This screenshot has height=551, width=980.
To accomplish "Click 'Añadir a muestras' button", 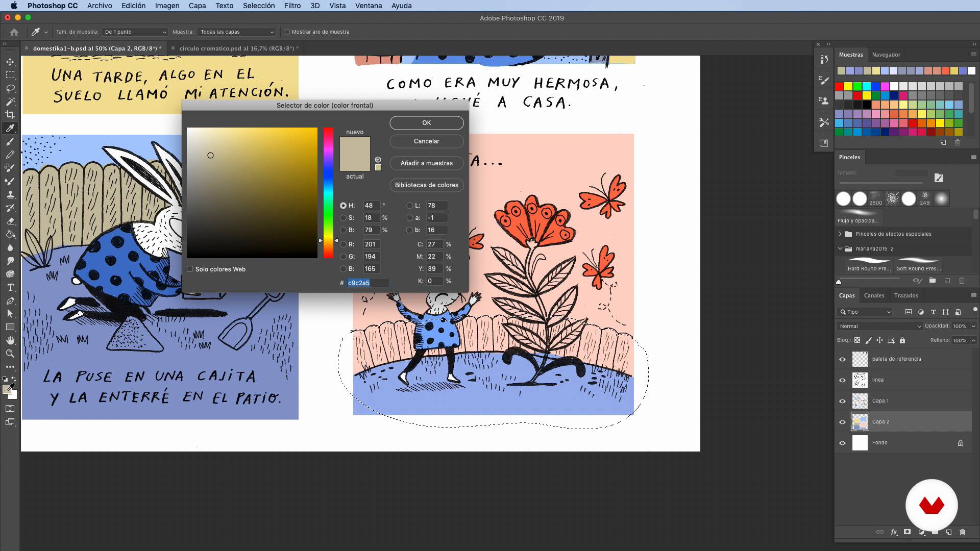I will point(427,163).
